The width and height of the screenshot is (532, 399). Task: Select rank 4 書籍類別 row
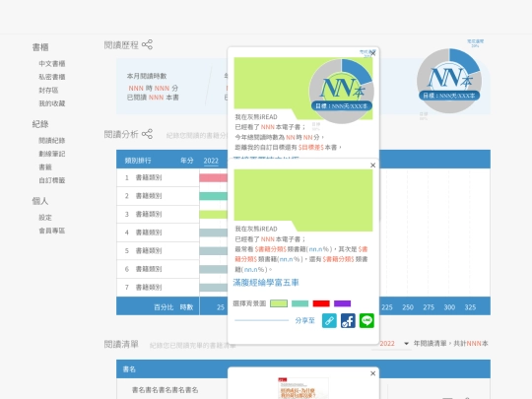point(158,233)
